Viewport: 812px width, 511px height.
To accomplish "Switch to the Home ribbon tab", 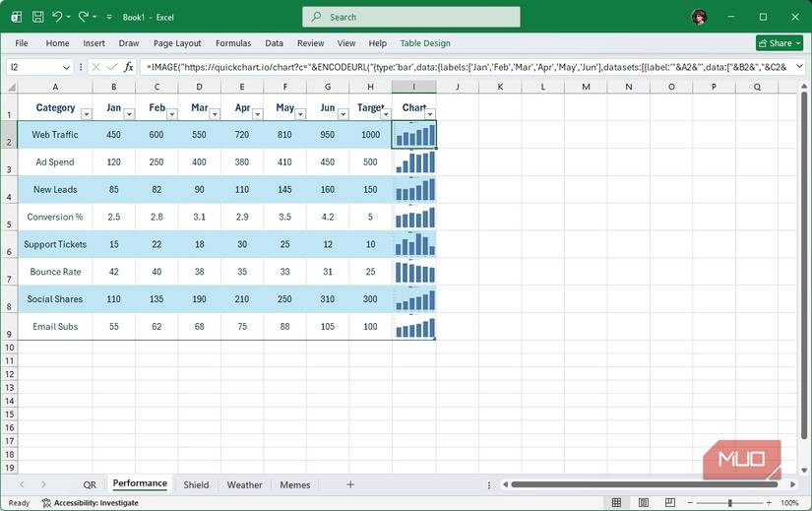I will pos(57,43).
